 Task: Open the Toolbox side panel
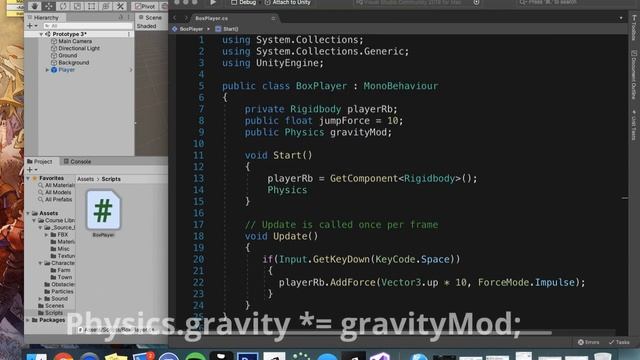click(x=634, y=27)
